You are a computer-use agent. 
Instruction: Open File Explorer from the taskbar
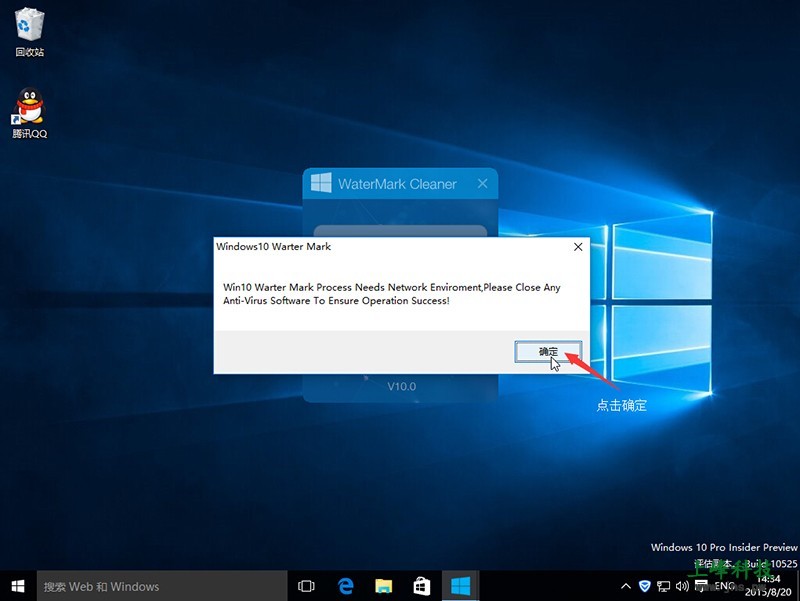[x=384, y=586]
